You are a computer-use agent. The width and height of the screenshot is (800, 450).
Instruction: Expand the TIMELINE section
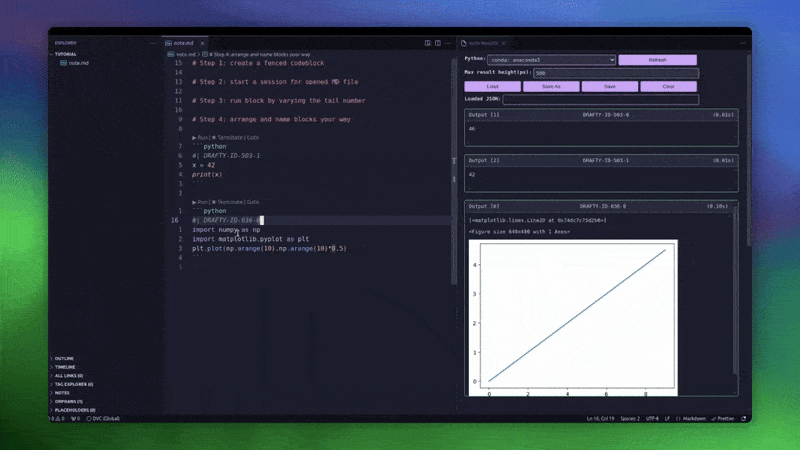pyautogui.click(x=65, y=367)
